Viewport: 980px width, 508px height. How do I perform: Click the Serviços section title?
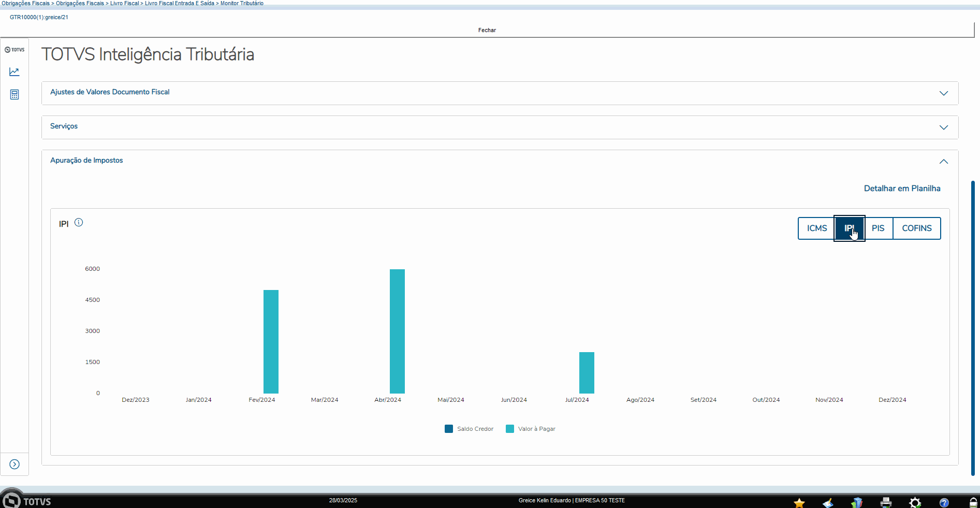click(64, 126)
